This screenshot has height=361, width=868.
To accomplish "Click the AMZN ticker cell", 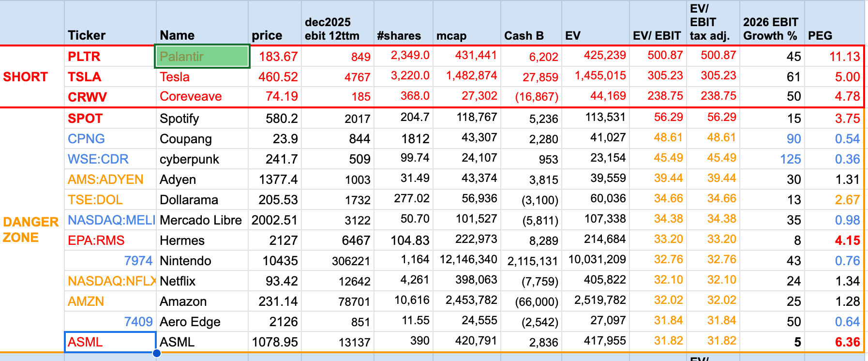I will pyautogui.click(x=110, y=301).
